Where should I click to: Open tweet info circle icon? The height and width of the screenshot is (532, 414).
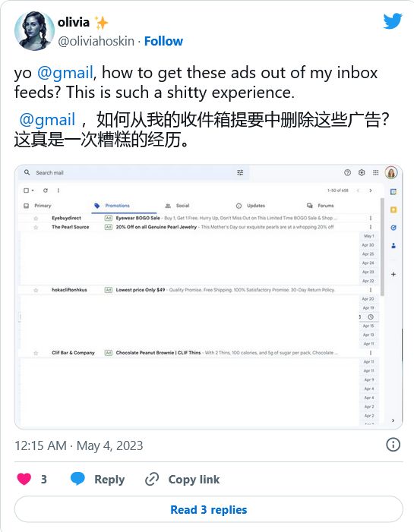coord(393,445)
